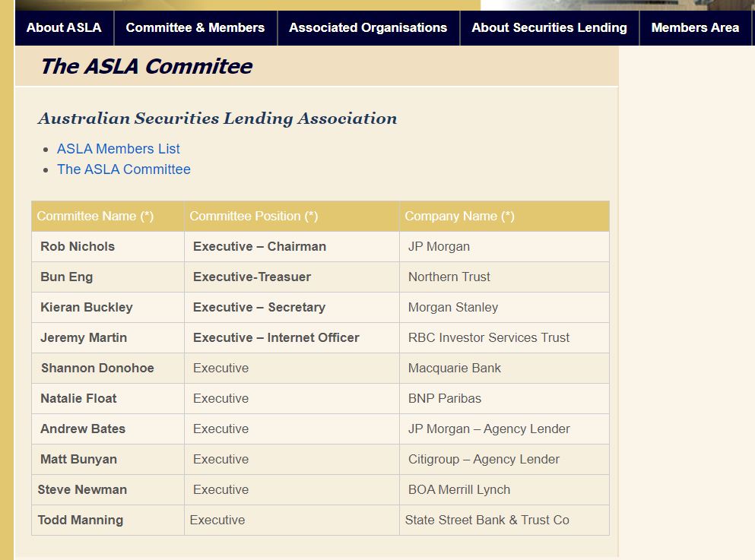755x560 pixels.
Task: Select About Securities Lending menu
Action: click(550, 28)
